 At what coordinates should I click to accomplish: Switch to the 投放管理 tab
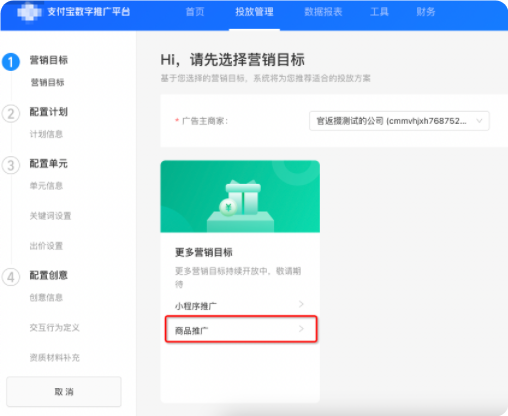pos(254,12)
